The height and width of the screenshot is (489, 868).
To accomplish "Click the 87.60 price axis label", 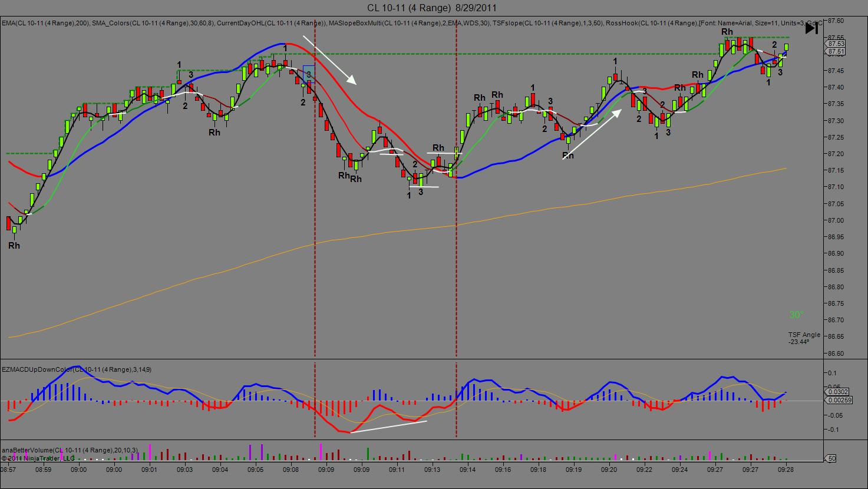I will (x=836, y=21).
